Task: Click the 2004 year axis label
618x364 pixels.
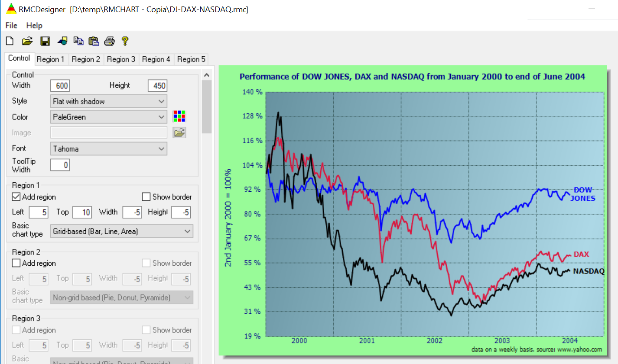Action: tap(570, 341)
